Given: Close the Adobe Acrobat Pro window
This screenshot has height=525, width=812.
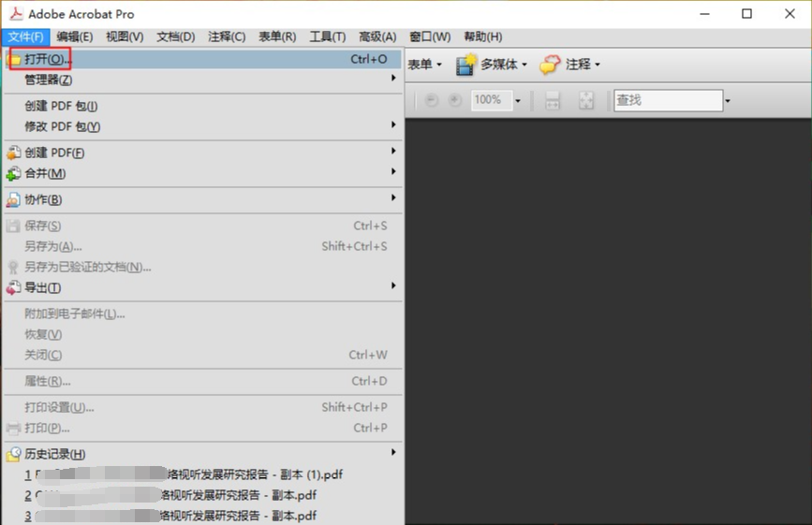Looking at the screenshot, I should click(790, 14).
